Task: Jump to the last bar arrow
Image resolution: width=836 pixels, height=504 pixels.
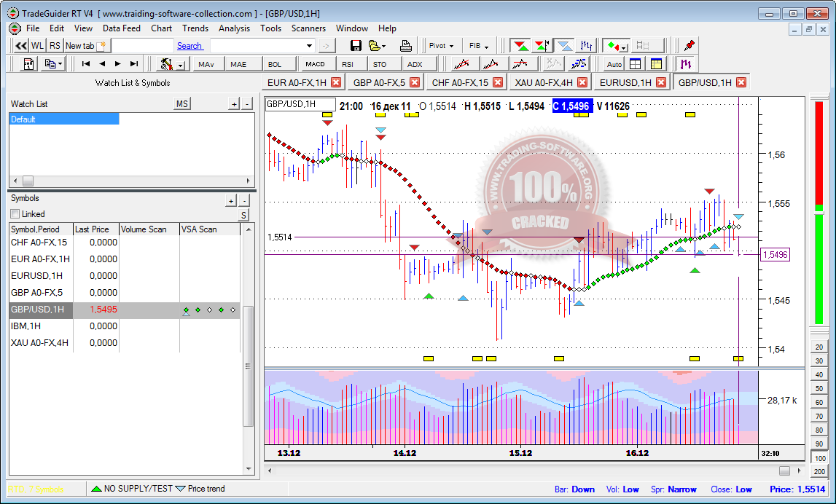Action: click(x=134, y=64)
